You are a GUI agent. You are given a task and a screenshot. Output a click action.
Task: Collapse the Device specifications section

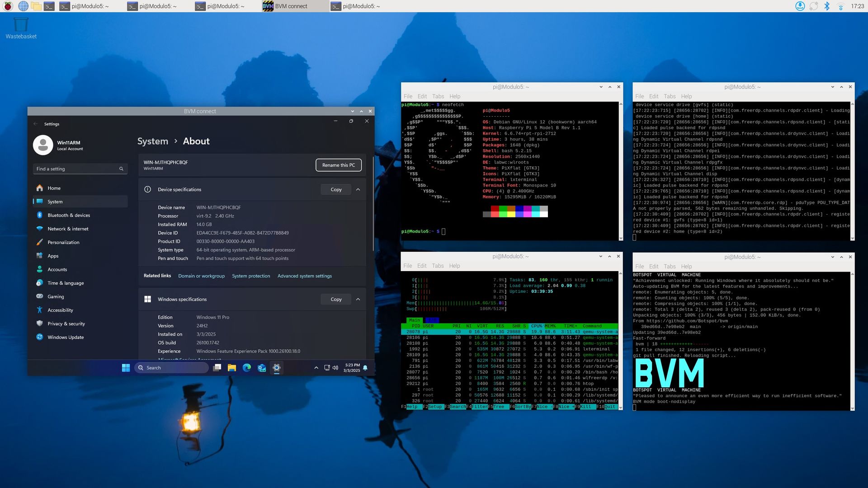tap(358, 189)
